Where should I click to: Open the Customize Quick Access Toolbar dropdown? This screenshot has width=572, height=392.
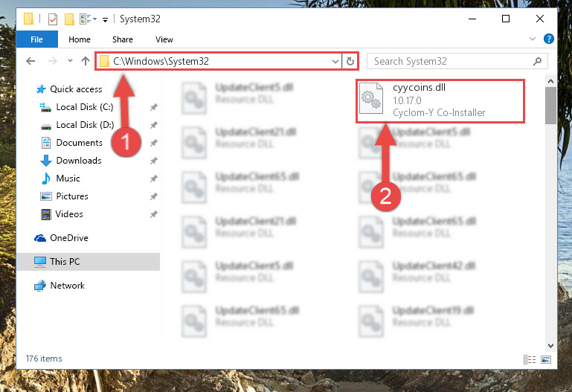[105, 19]
